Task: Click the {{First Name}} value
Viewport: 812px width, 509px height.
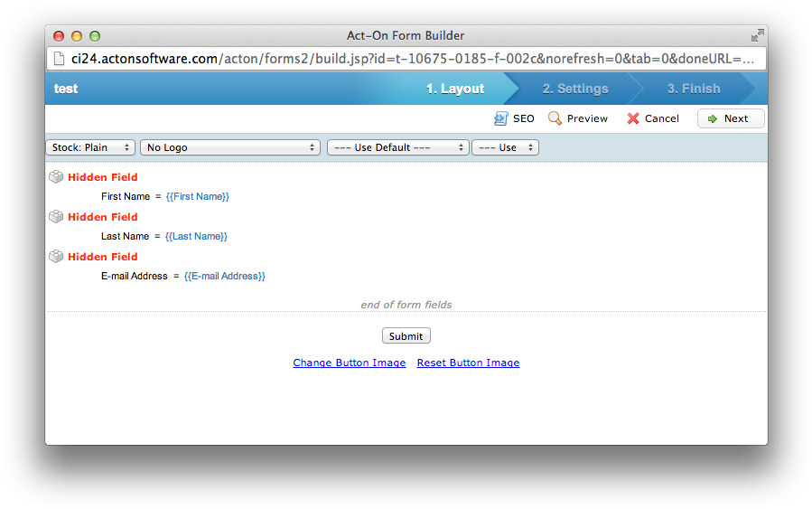Action: 197,196
